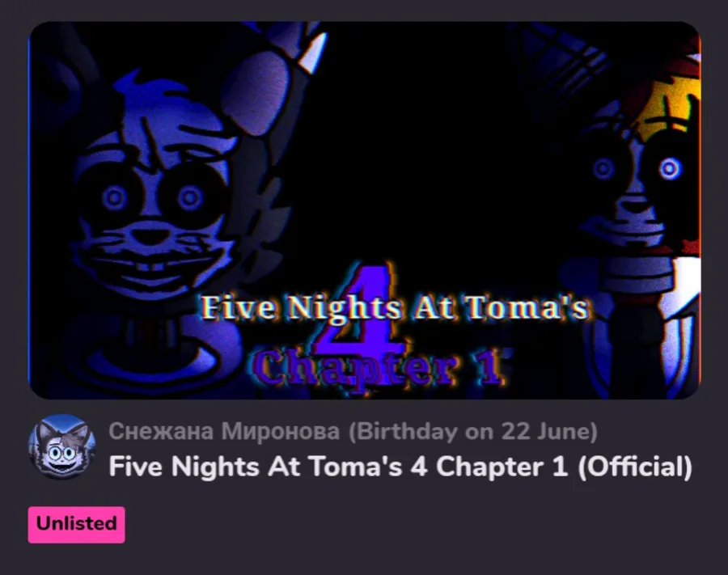Click the rabbit's toothy grin
728x575 pixels.
(x=151, y=268)
